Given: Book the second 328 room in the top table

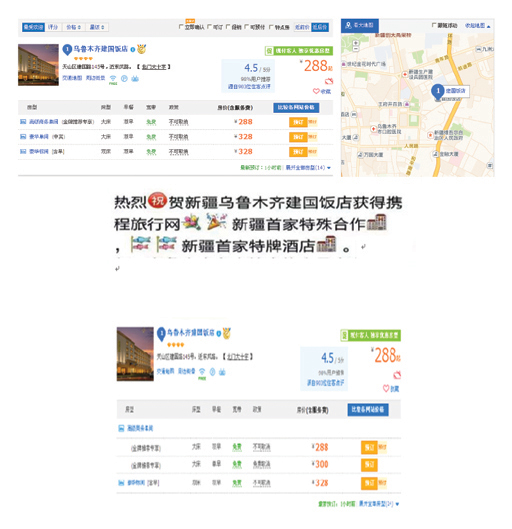Looking at the screenshot, I should coord(298,152).
